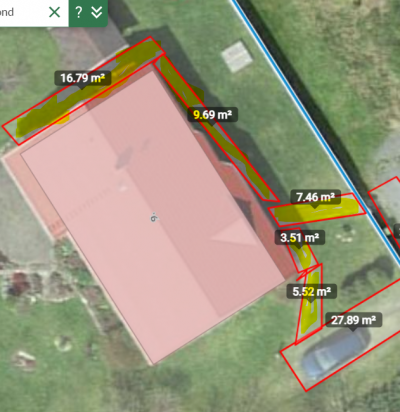Select the 9.69 m² area label
Screen dimensions: 400x412
pos(213,115)
